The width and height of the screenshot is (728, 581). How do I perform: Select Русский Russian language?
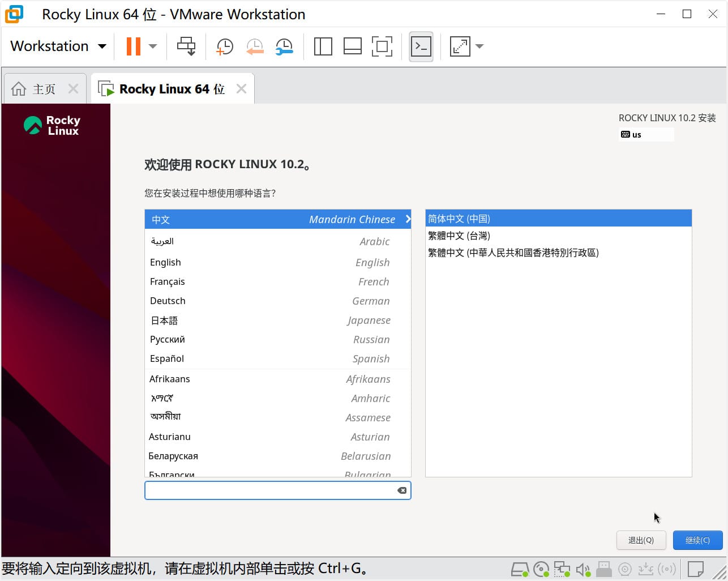[x=278, y=339]
